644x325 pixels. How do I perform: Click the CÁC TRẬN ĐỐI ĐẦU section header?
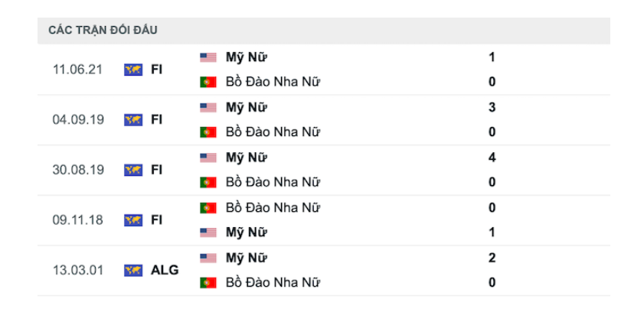point(103,31)
